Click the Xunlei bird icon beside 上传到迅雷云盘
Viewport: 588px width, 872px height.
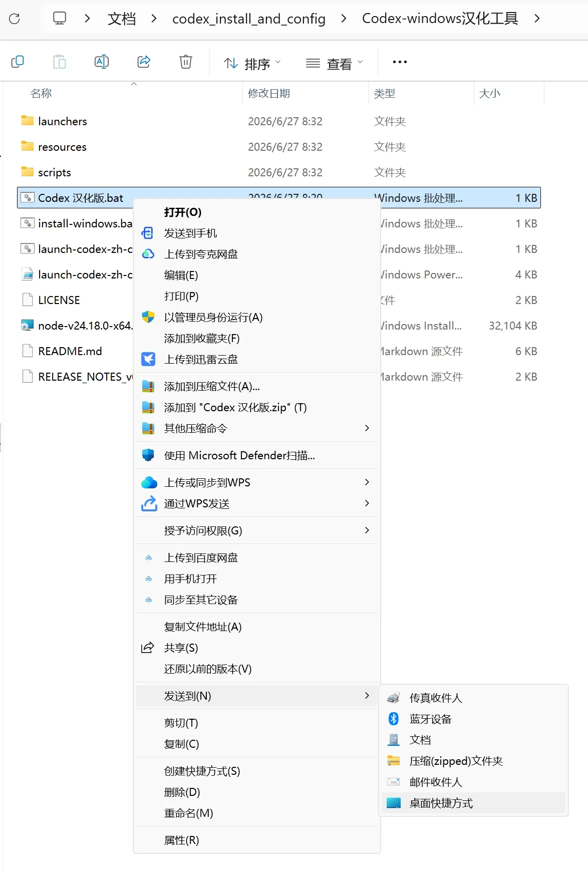148,359
